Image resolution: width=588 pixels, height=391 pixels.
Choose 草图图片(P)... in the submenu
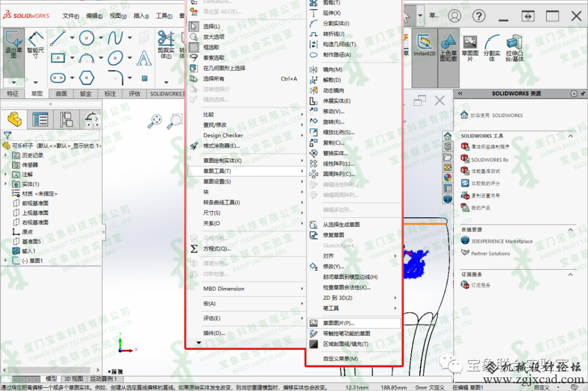354,323
